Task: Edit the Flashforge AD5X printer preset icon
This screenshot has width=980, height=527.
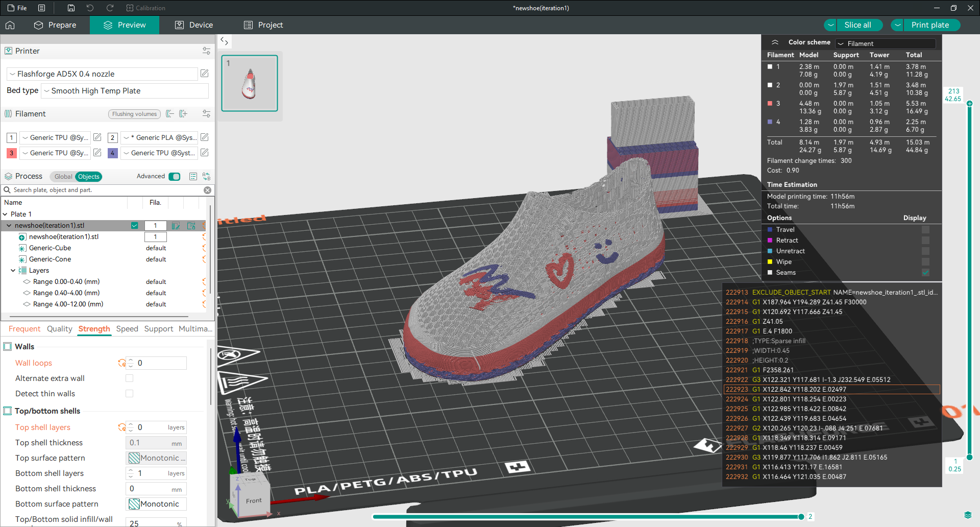Action: [x=205, y=74]
